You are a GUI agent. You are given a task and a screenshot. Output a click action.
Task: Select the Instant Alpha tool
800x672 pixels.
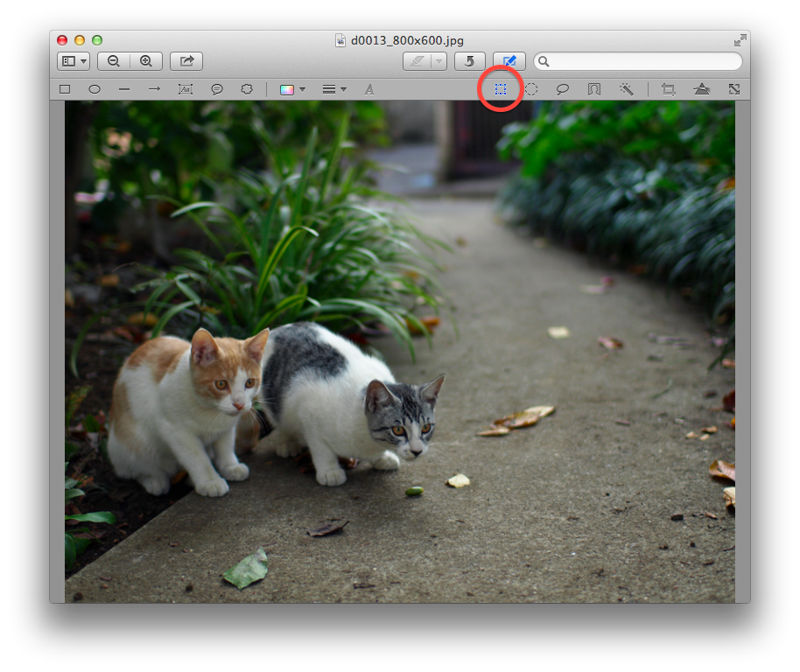[627, 88]
